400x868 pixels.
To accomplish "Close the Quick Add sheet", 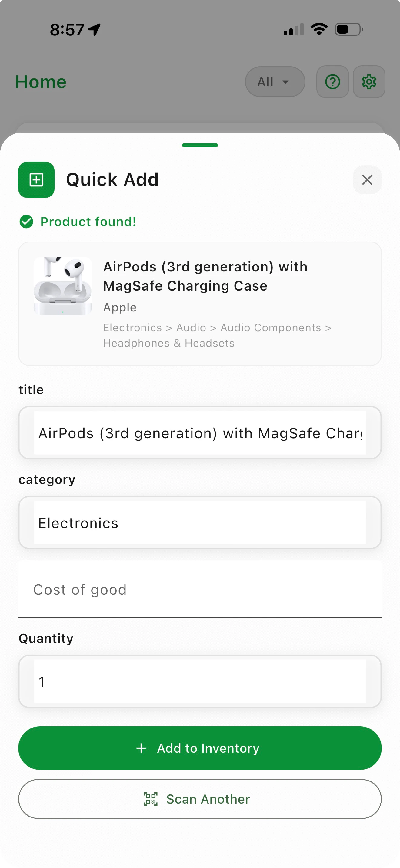I will [367, 179].
